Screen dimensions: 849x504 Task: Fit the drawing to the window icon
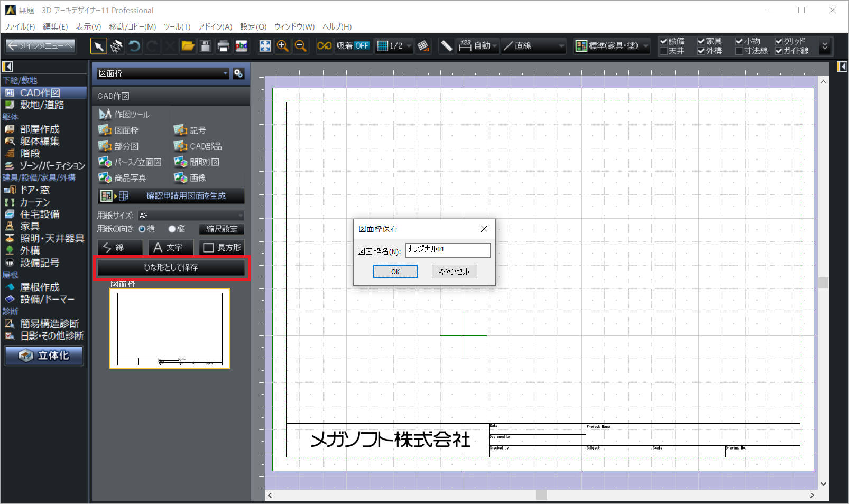pyautogui.click(x=265, y=46)
